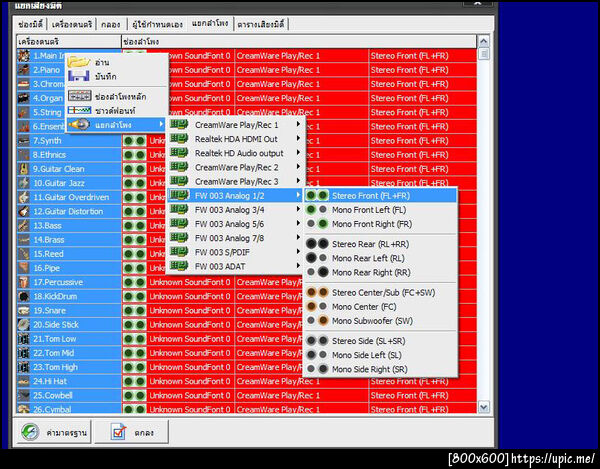The height and width of the screenshot is (469, 600).
Task: Expand the CreamWare Play/Rec 1 submenu
Action: (236, 125)
